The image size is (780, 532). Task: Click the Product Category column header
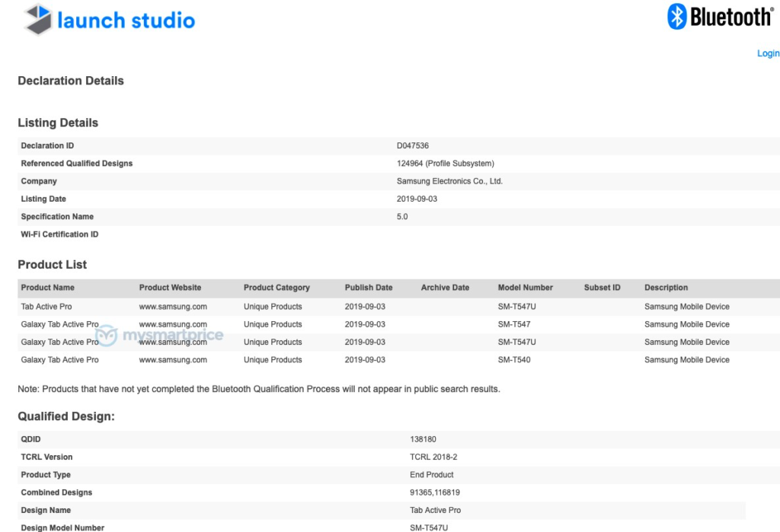(277, 288)
